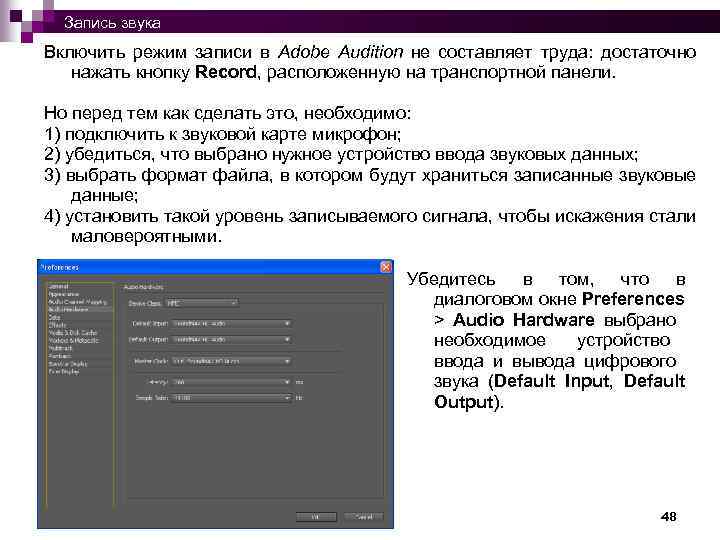Click the slide page number 48
Image resolution: width=720 pixels, height=540 pixels.
pyautogui.click(x=669, y=517)
